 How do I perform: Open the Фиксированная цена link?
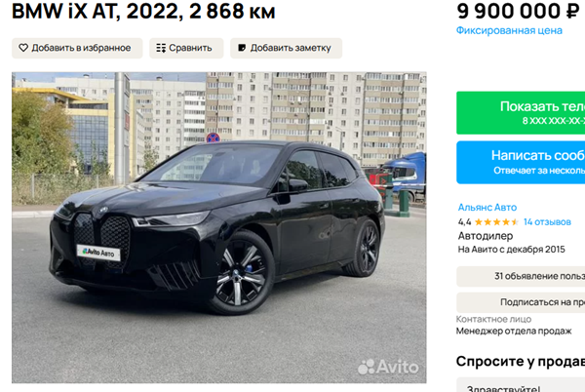tap(509, 30)
